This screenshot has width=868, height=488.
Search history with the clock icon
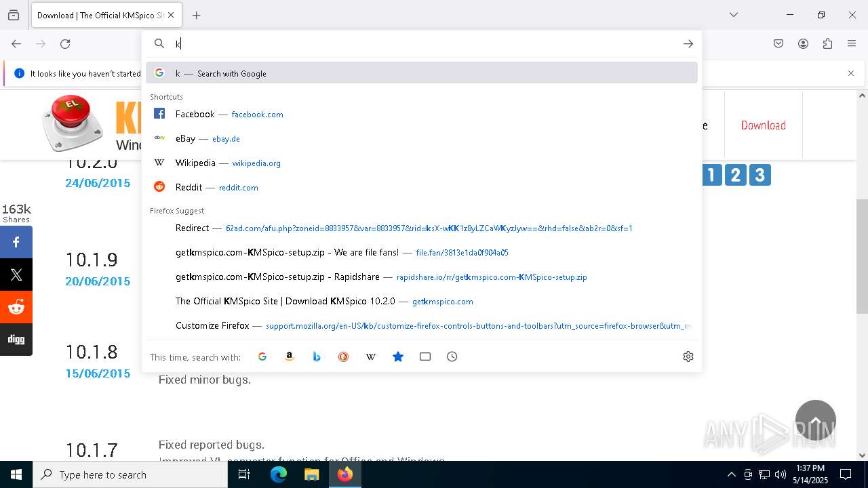click(452, 357)
